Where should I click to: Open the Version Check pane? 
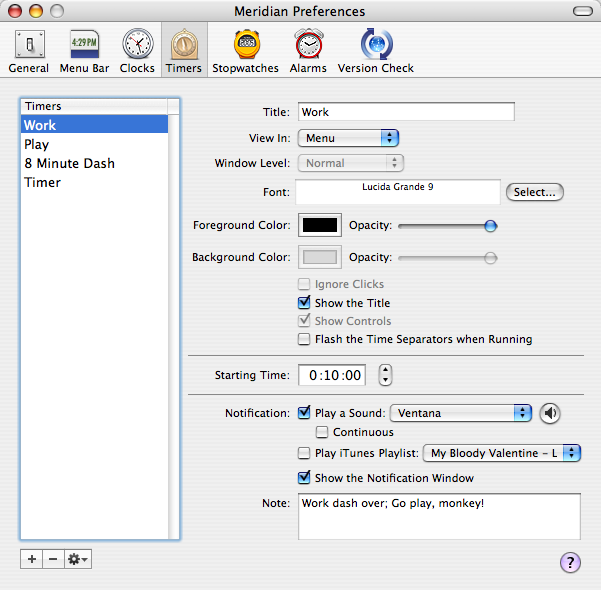click(x=375, y=50)
